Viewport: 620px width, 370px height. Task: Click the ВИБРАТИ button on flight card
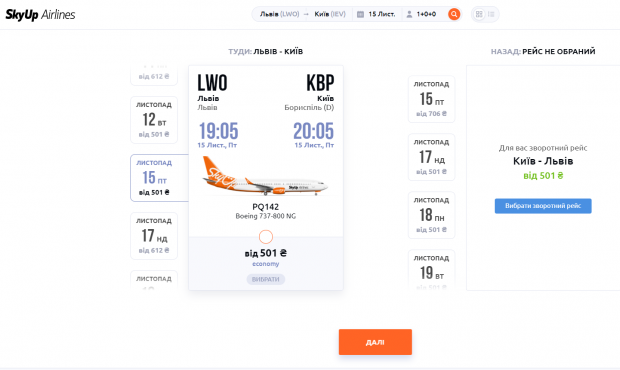[x=266, y=279]
